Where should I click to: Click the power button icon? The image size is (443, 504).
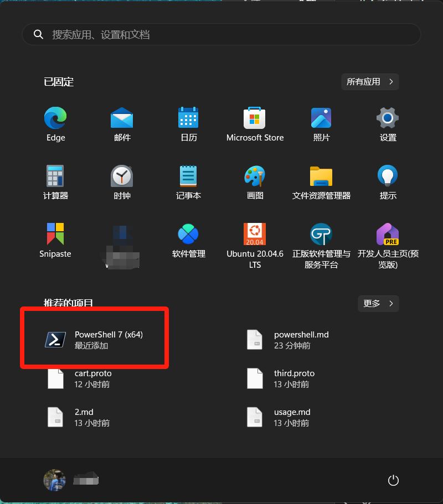click(x=393, y=481)
